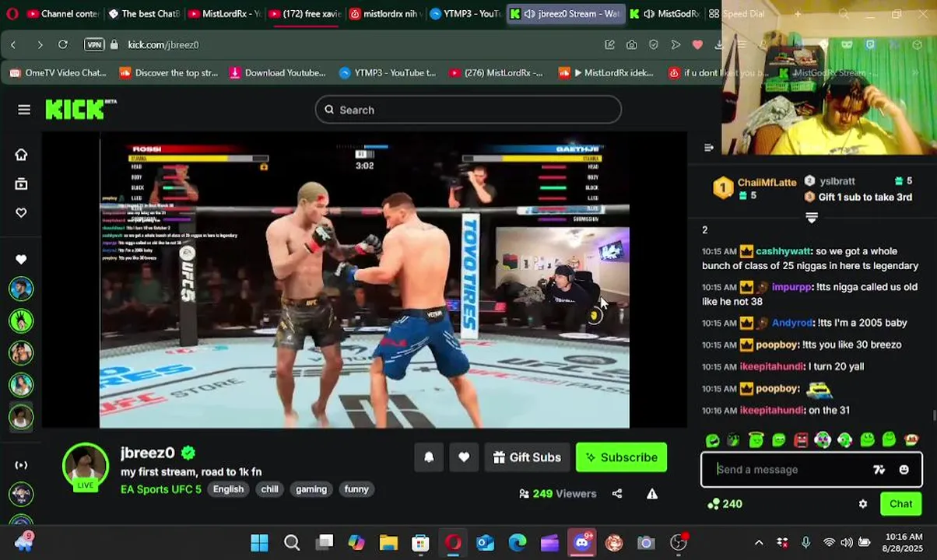Viewport: 937px width, 560px height.
Task: Toggle follow heart for jbreez0
Action: (x=464, y=457)
